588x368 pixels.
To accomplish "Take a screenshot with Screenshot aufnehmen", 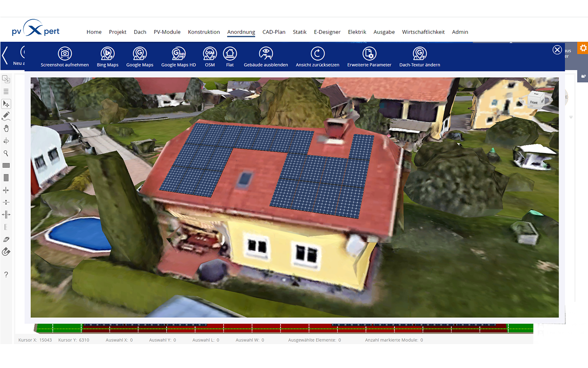I will [65, 54].
